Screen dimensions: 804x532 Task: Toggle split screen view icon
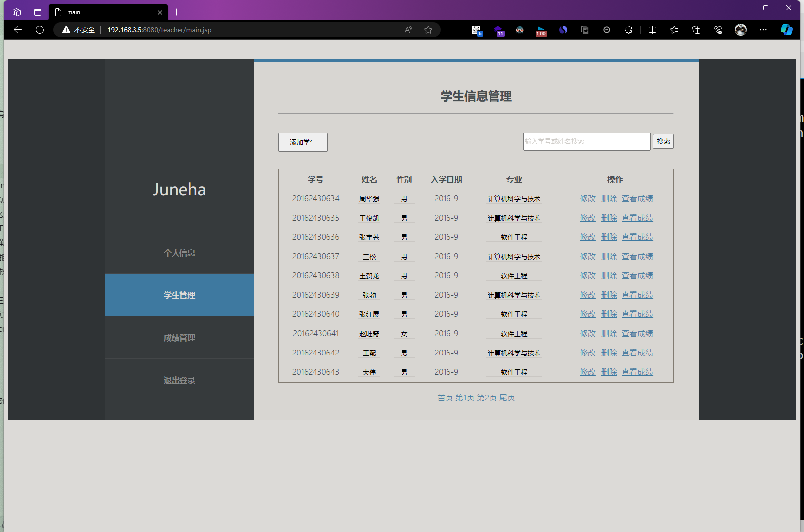click(652, 30)
